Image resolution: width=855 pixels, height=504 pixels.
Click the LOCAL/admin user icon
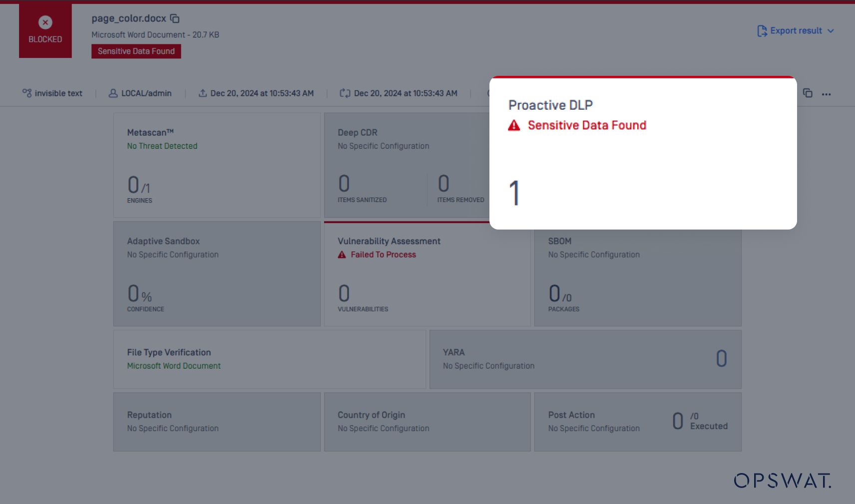pos(113,93)
